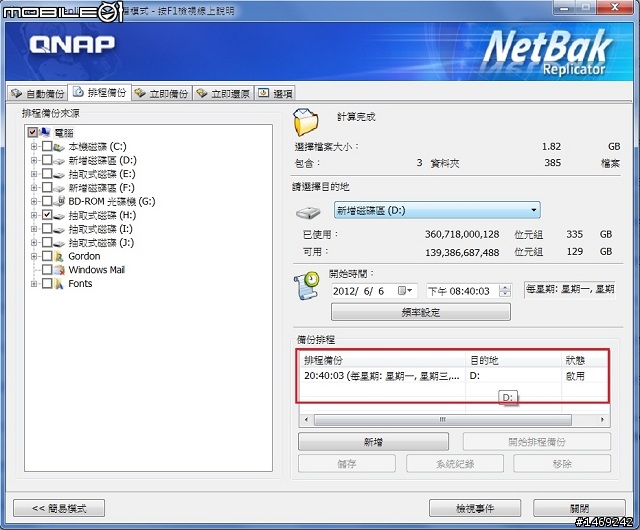This screenshot has height=530, width=640.
Task: Click the BD-ROM 光碟機 (G:) disc icon
Action: [x=59, y=201]
